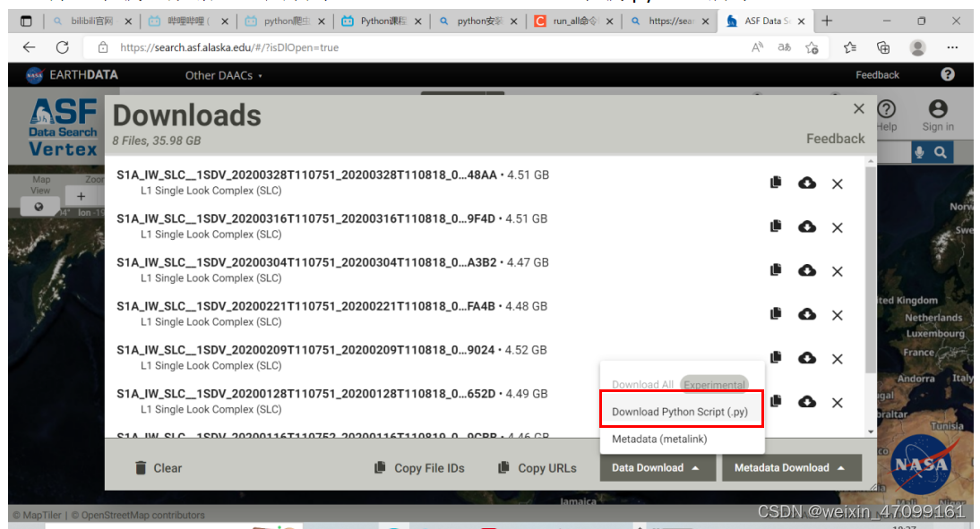The height and width of the screenshot is (529, 980).
Task: Copy file ID for the 20200304 SLC file
Action: pos(776,269)
